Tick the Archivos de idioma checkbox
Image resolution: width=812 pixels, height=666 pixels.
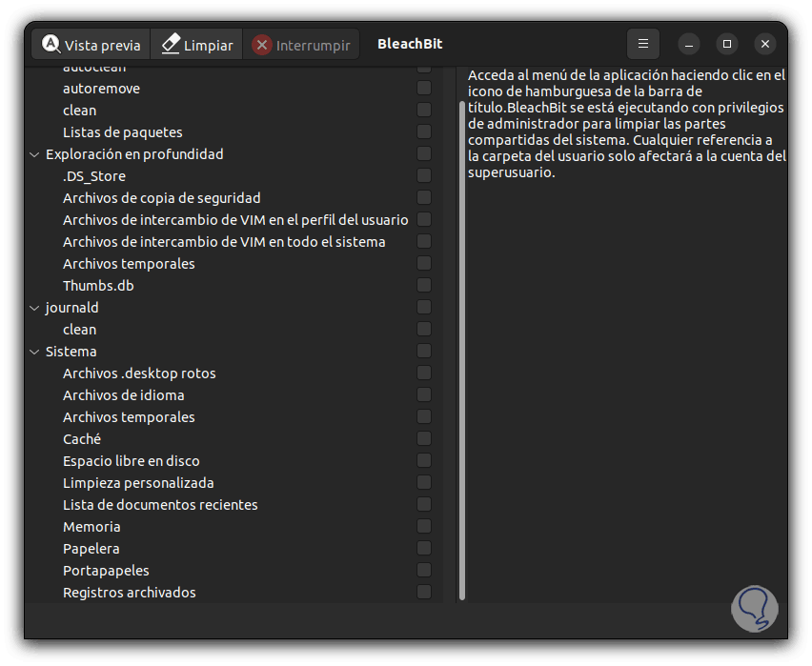(x=424, y=394)
